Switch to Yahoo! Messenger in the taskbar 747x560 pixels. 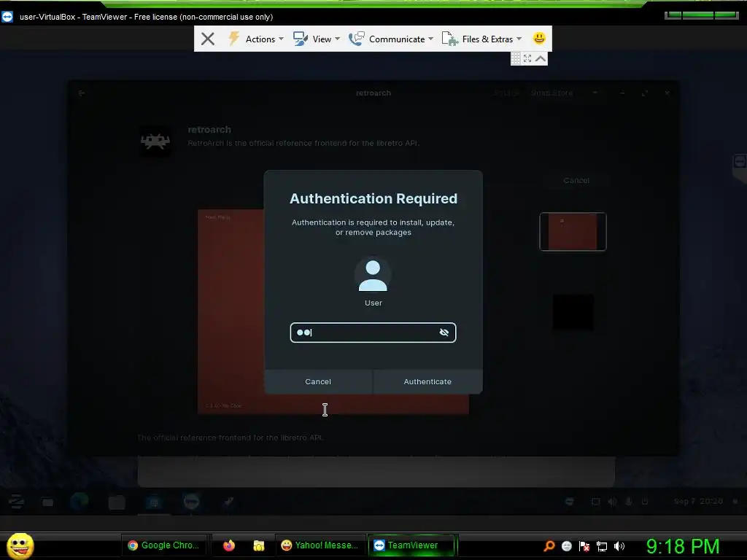320,545
